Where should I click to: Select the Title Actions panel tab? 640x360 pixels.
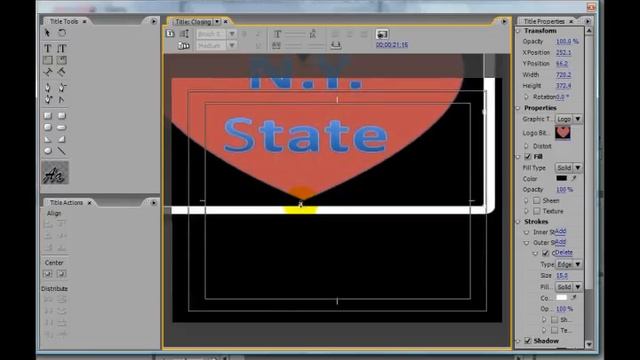pyautogui.click(x=66, y=202)
